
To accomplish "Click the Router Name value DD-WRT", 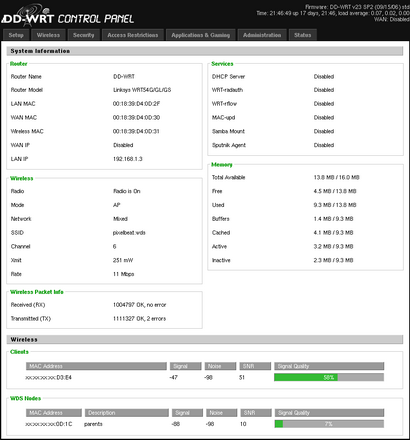I will [124, 77].
